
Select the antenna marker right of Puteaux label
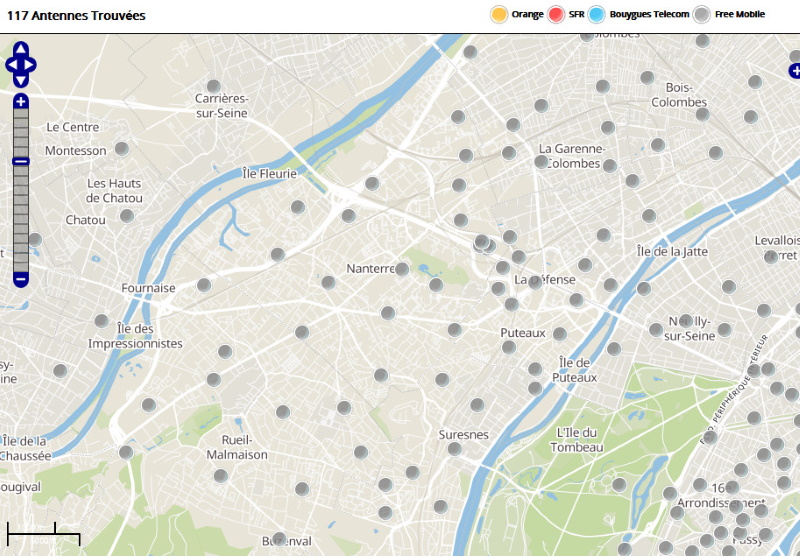560,334
